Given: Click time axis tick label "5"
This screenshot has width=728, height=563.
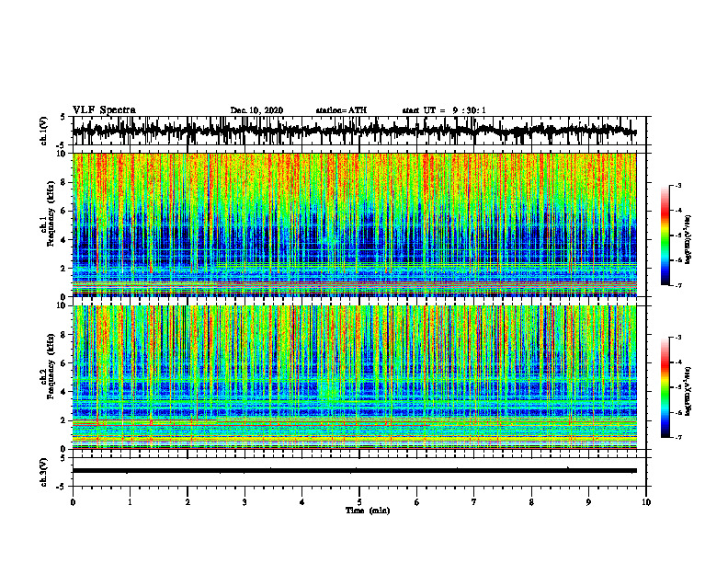Looking at the screenshot, I should tap(359, 502).
